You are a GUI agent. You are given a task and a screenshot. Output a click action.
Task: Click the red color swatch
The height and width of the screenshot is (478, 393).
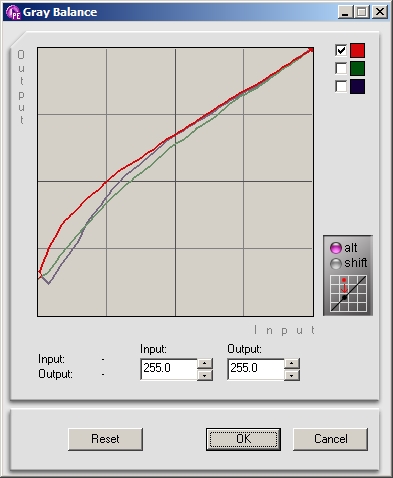pyautogui.click(x=357, y=51)
